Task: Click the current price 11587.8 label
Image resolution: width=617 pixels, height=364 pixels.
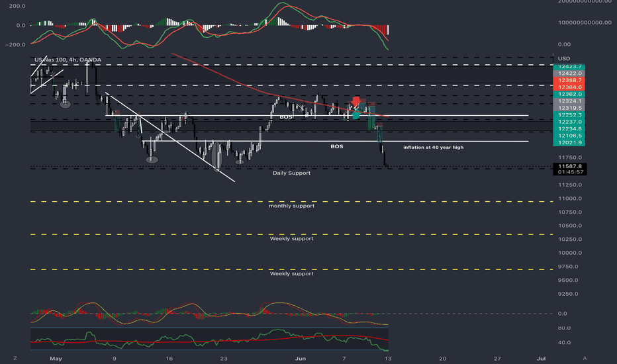Action: tap(570, 167)
